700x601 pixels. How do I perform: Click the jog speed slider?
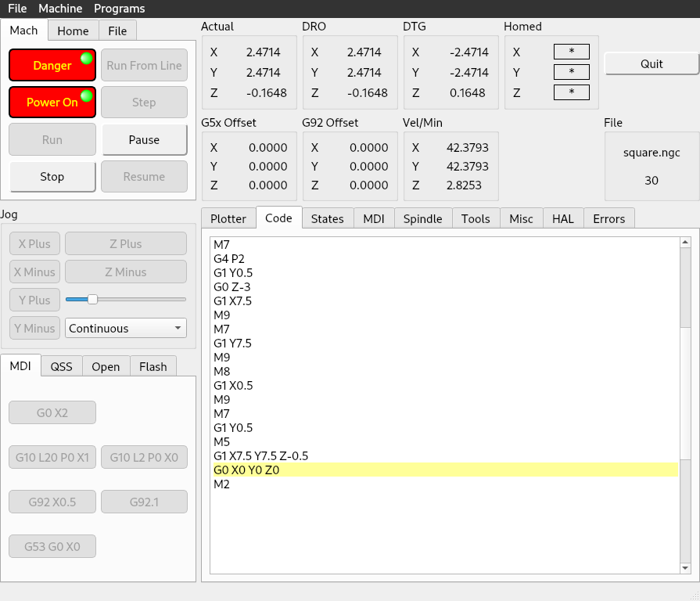[x=126, y=299]
